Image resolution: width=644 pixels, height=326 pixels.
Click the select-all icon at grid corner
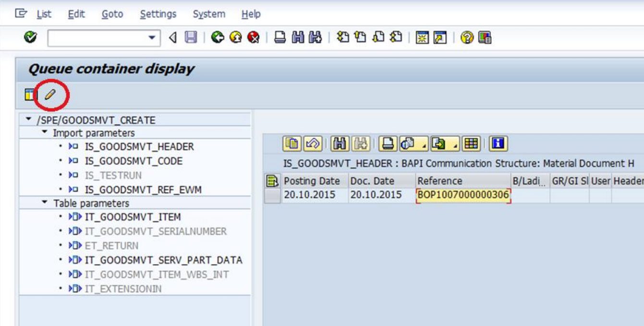point(272,181)
